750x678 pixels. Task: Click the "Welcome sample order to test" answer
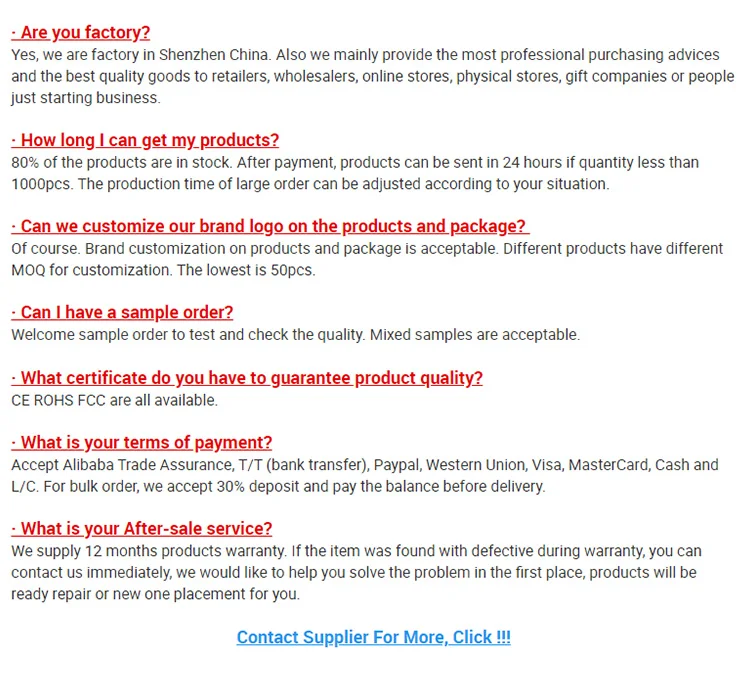click(295, 335)
